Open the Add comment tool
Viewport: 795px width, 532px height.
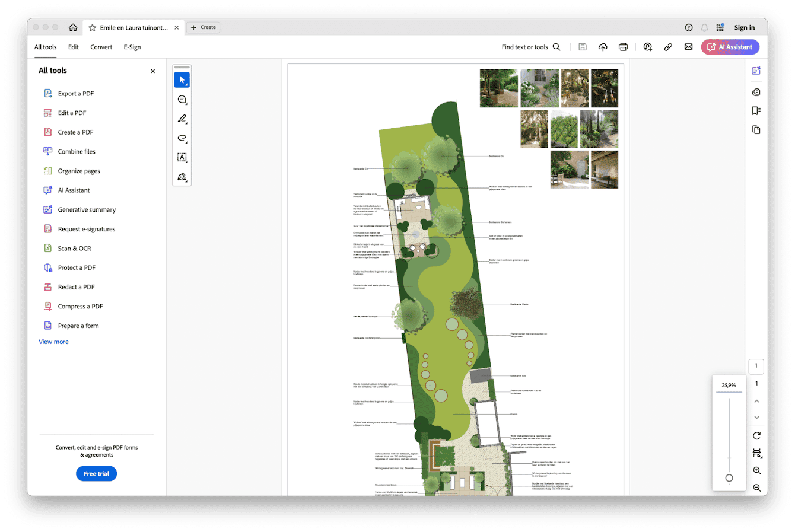point(182,99)
